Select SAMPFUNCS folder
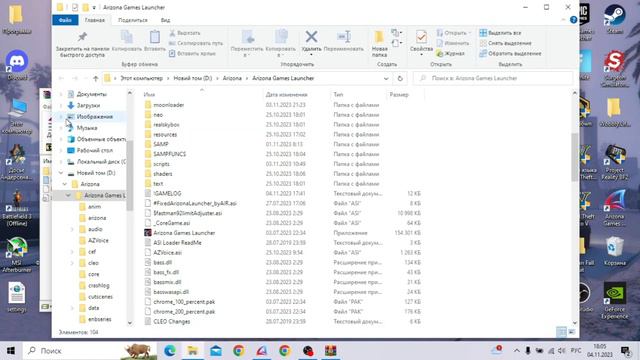 pos(169,154)
